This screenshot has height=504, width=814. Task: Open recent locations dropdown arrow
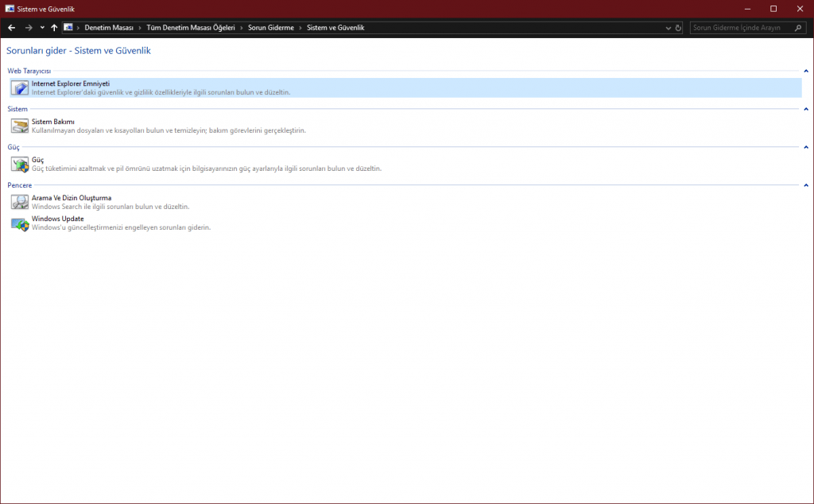tap(42, 28)
